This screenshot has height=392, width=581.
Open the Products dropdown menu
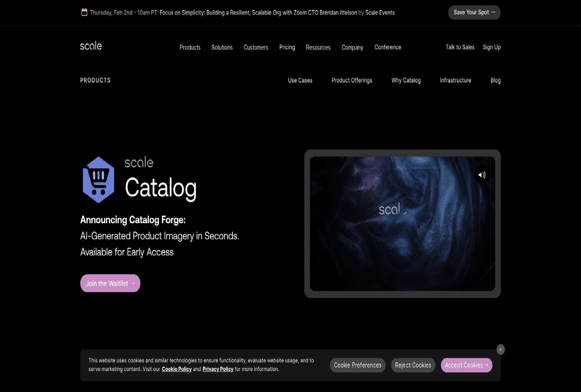190,47
